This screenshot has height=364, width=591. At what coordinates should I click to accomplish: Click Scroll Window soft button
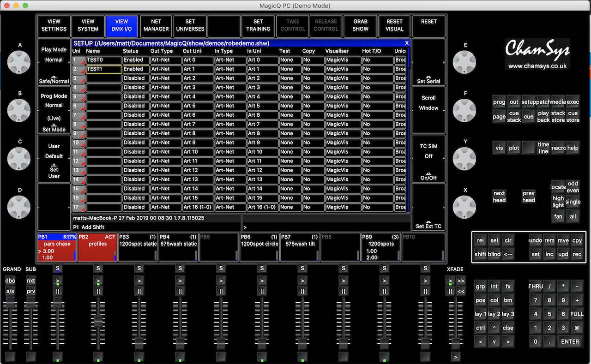(428, 103)
